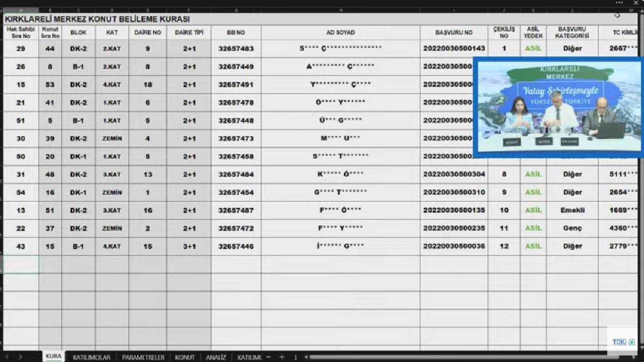Click the ÇEKİLİŞ NO header cell
Viewport: 644px width, 362px height.
click(x=504, y=33)
